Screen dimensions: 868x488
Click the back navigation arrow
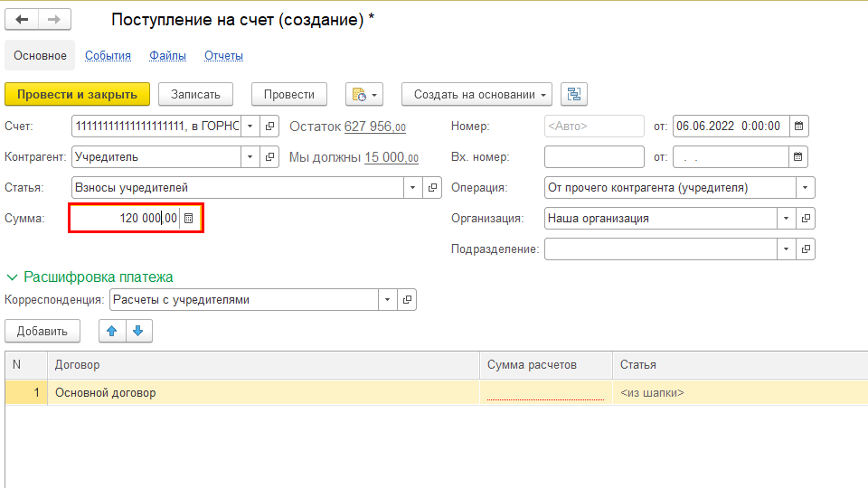point(23,20)
